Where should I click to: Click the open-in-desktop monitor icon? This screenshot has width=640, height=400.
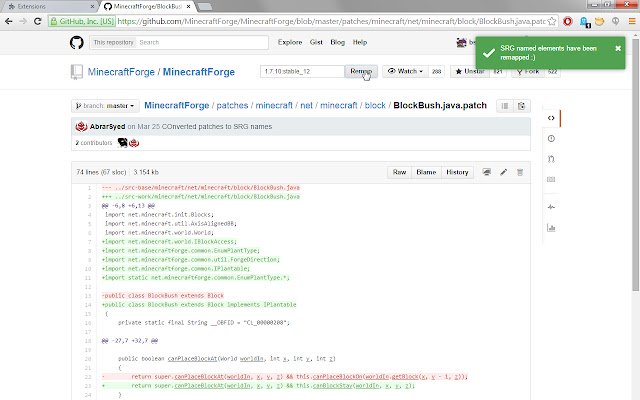487,172
